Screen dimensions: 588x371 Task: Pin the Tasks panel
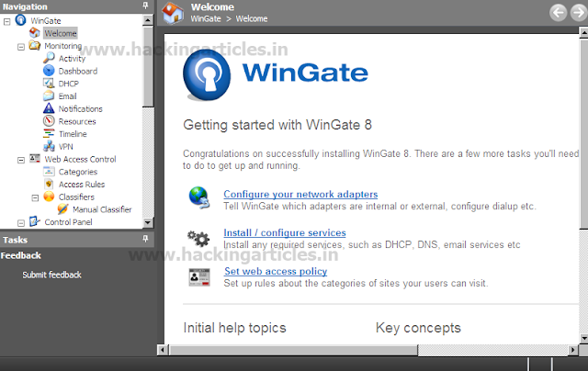click(145, 239)
